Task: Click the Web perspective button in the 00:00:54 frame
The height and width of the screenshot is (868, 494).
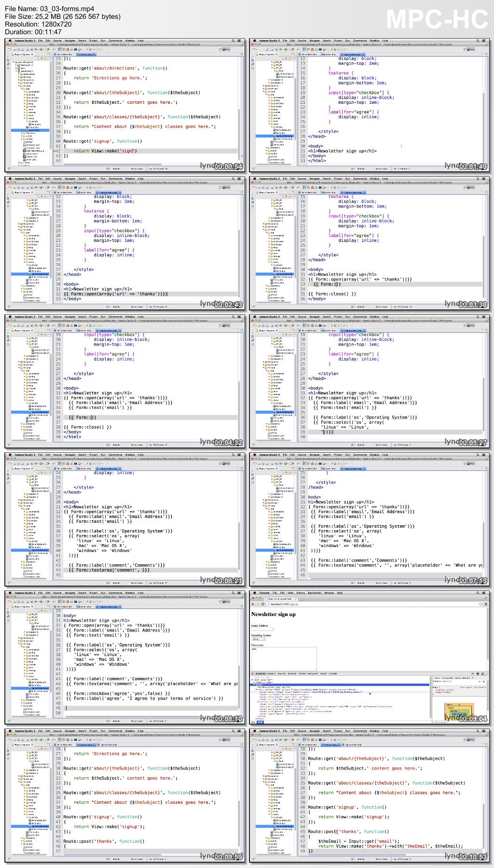Action: coord(226,49)
